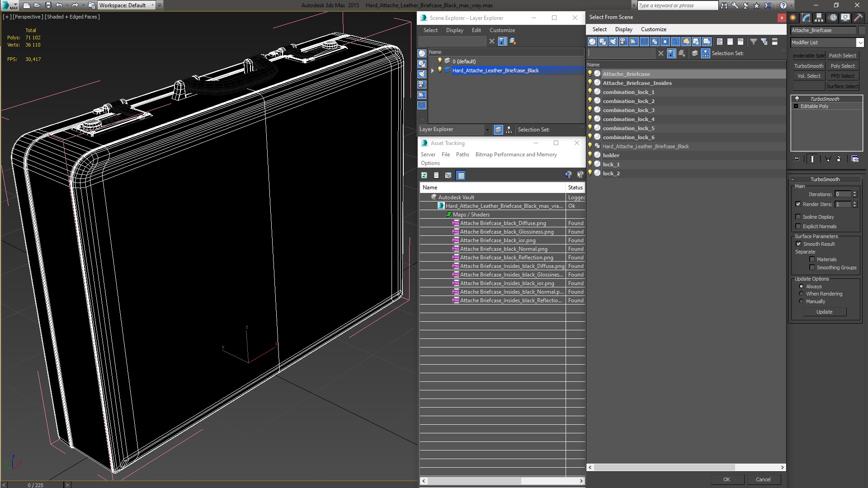Screen dimensions: 868x488
Task: Click the Poly Select modifier button
Action: click(843, 66)
